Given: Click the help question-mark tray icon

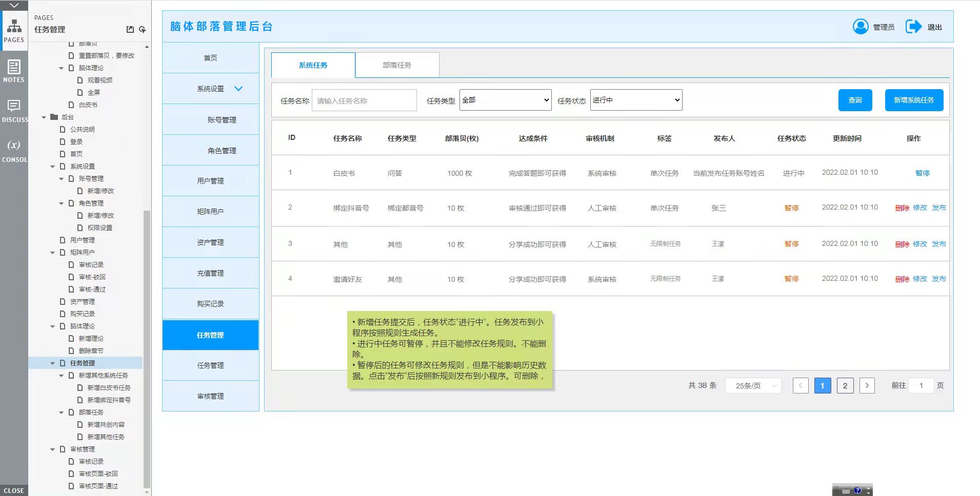Looking at the screenshot, I should click(x=857, y=490).
